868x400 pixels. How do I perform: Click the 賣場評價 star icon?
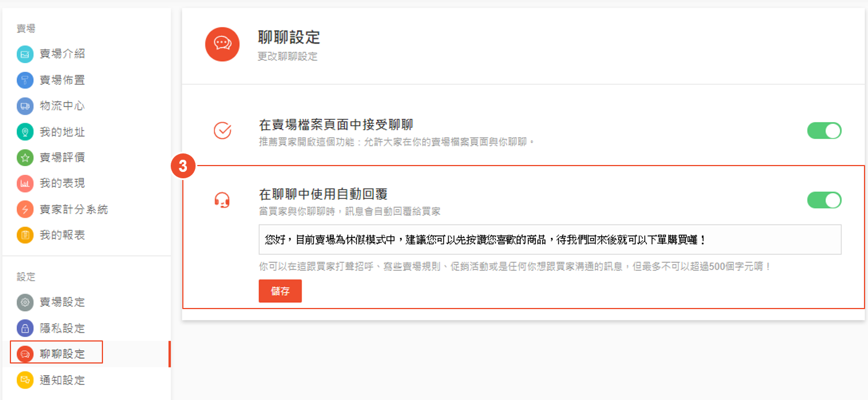[25, 157]
